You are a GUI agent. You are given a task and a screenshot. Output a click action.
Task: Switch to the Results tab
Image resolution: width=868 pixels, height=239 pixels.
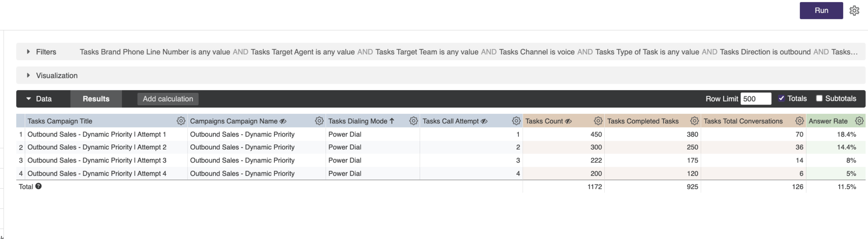point(96,99)
